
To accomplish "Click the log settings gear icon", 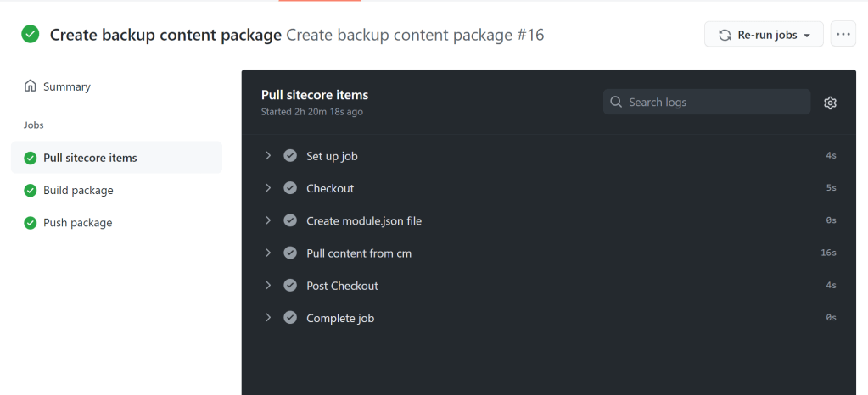I will tap(830, 103).
